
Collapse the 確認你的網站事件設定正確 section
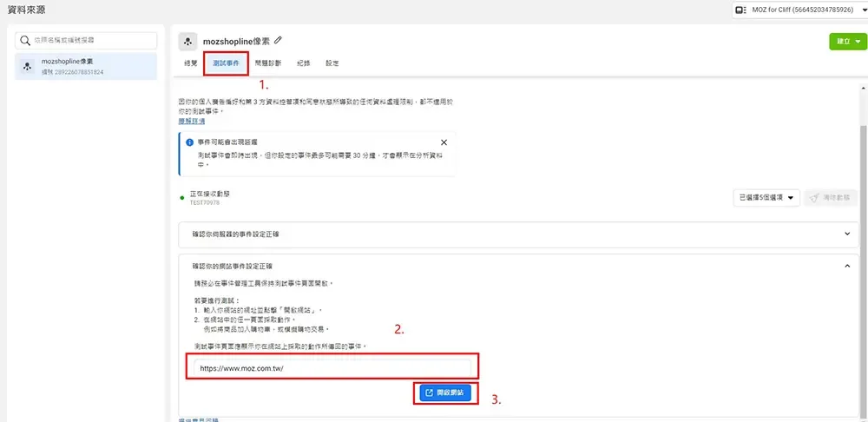coord(847,267)
